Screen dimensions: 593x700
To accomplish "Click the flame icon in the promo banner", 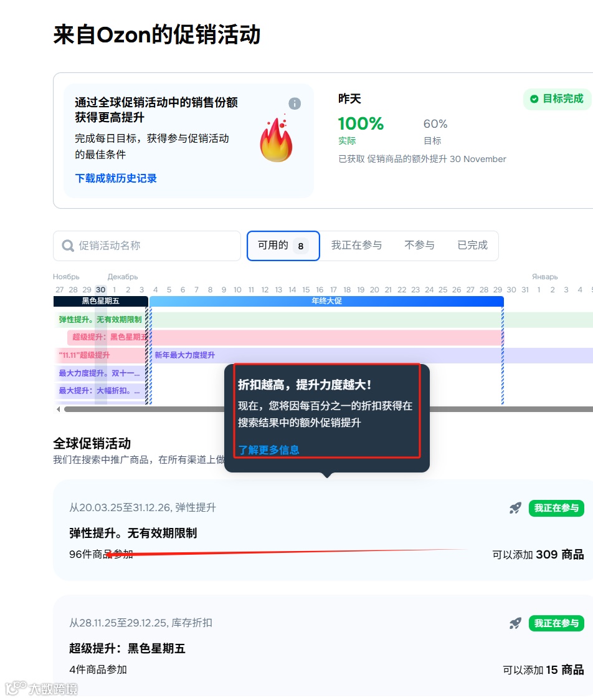I will (276, 138).
